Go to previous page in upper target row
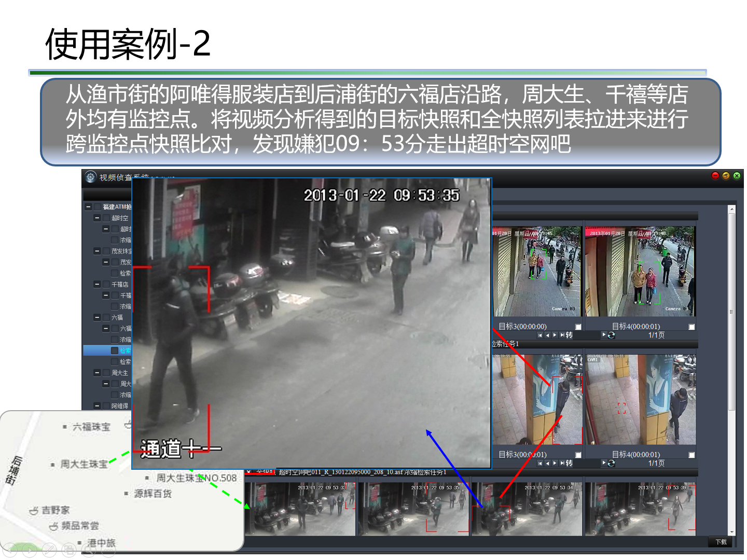This screenshot has width=747, height=560. pos(547,335)
